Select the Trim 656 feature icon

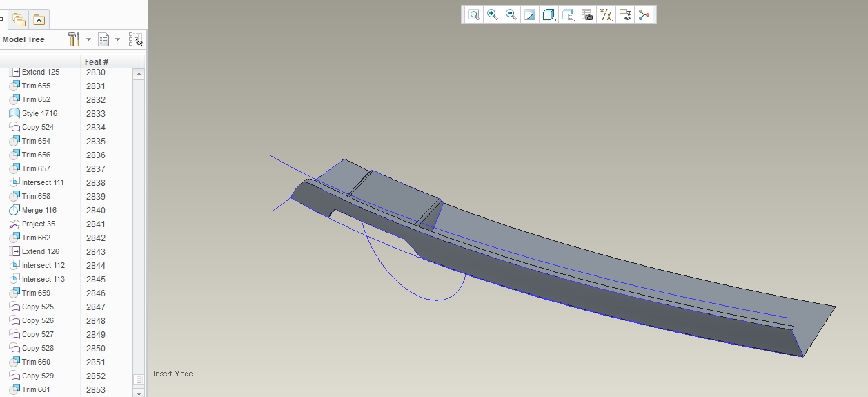tap(14, 155)
